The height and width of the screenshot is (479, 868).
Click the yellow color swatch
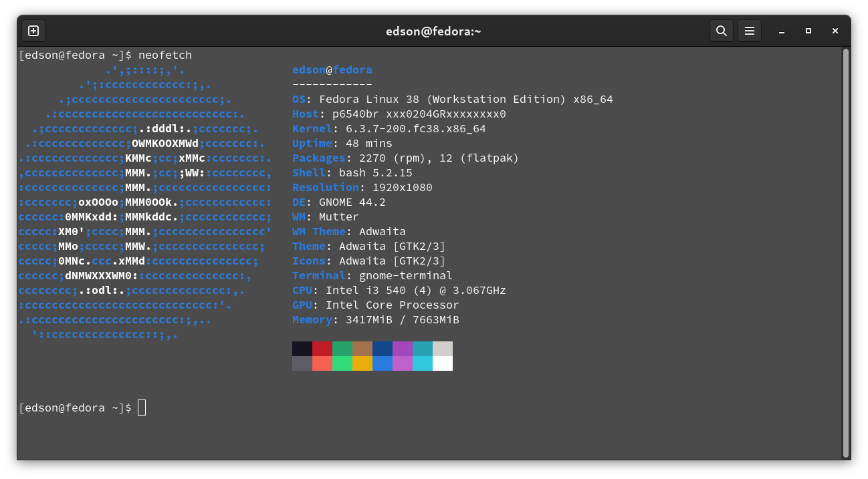pyautogui.click(x=362, y=363)
